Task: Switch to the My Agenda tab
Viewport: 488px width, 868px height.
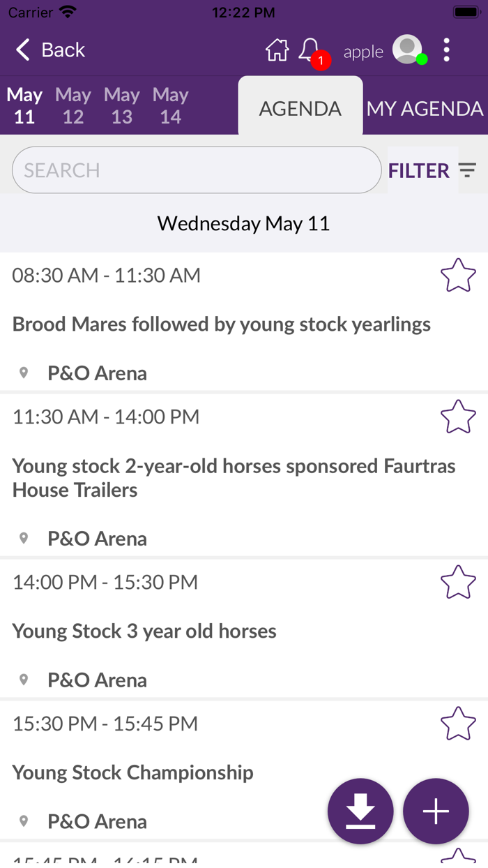Action: click(x=425, y=109)
